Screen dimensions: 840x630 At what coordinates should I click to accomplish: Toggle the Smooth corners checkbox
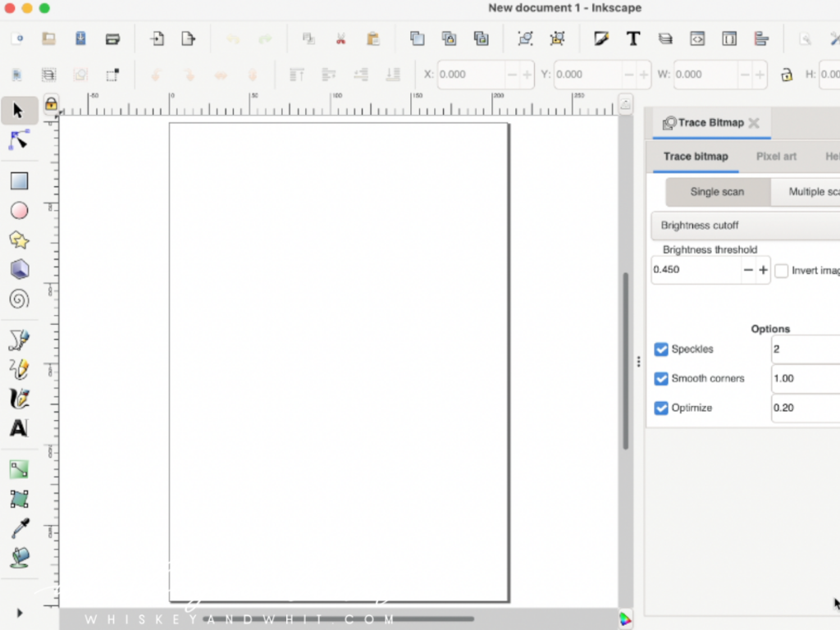[x=661, y=379]
